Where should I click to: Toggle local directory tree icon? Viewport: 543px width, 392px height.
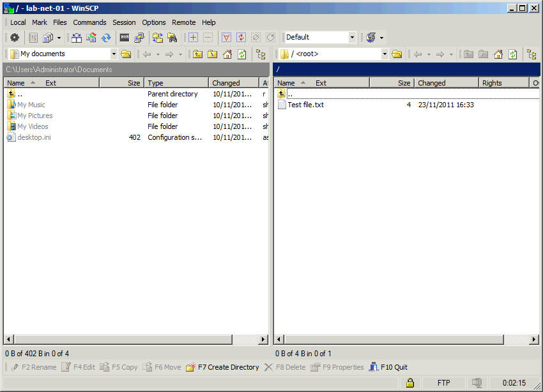261,54
